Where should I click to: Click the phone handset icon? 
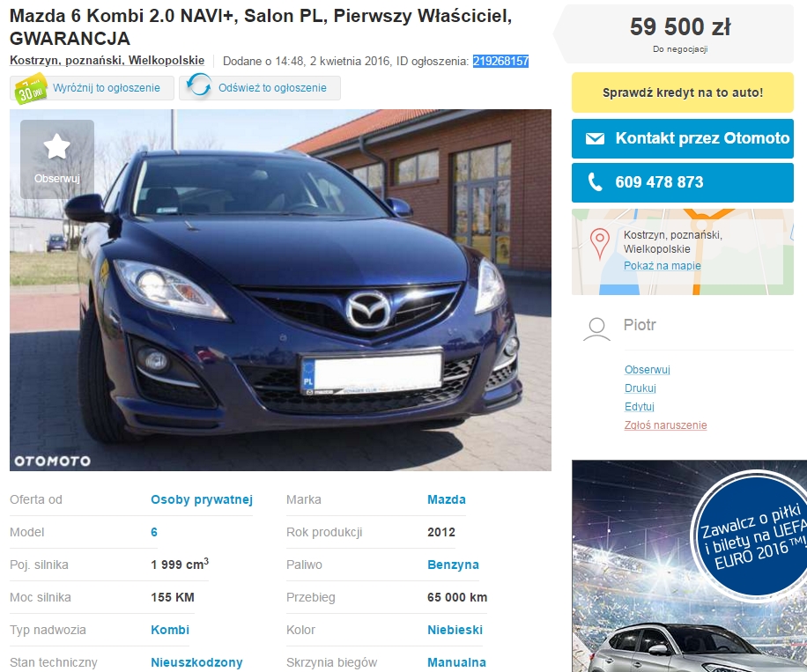pos(595,182)
